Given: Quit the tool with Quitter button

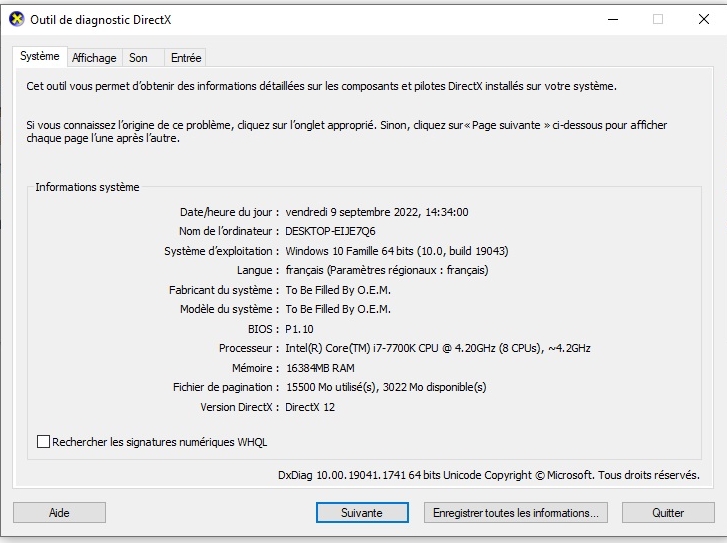Looking at the screenshot, I should tap(668, 513).
